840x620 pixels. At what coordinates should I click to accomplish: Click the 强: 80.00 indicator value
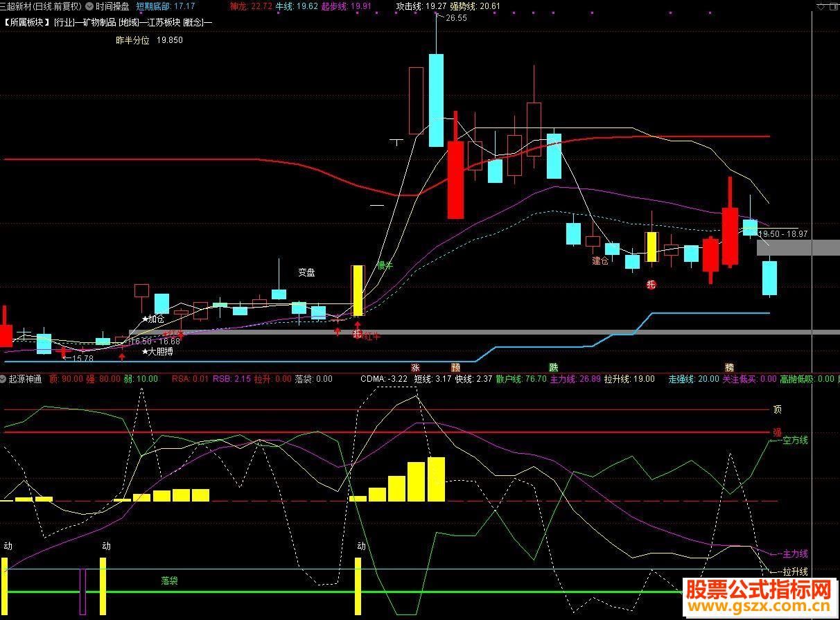click(x=103, y=379)
